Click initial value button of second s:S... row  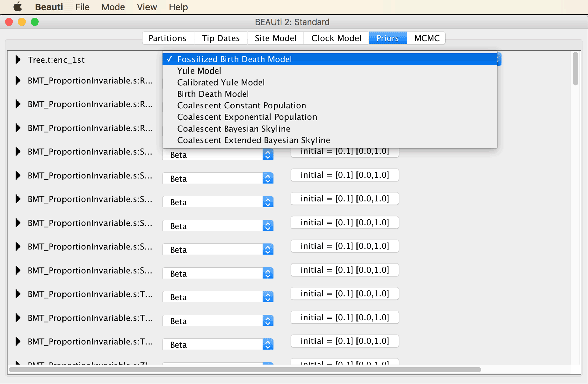tap(345, 175)
